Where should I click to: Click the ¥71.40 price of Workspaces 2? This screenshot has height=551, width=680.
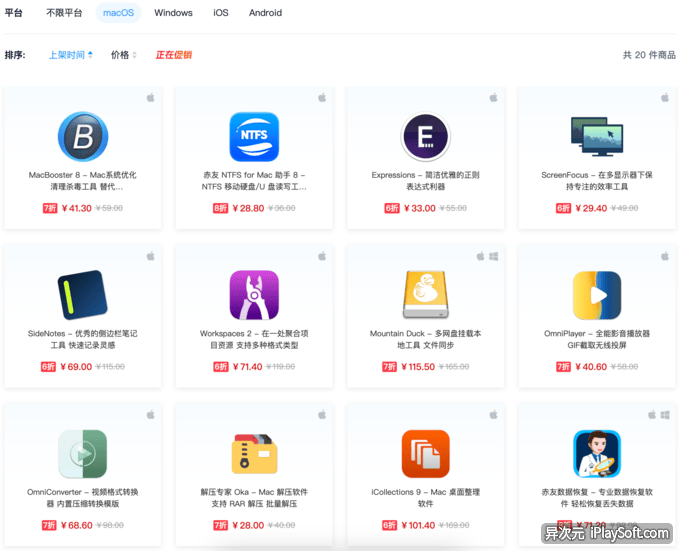(247, 367)
